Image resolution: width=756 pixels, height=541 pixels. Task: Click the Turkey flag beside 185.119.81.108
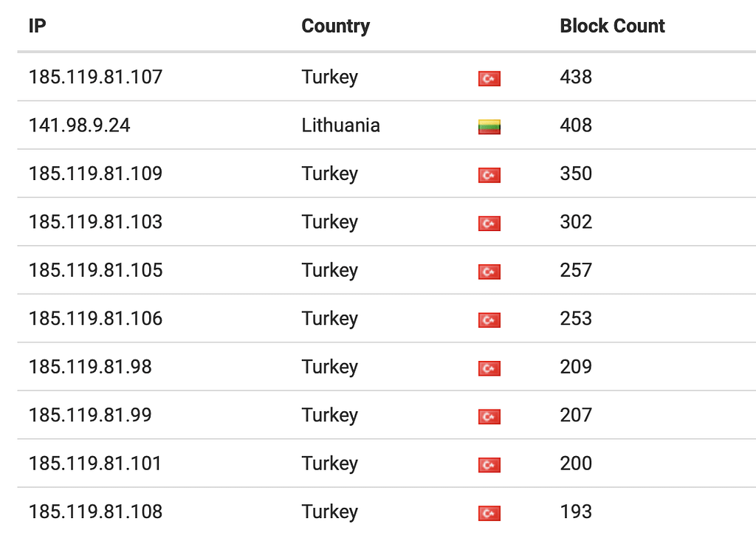tap(489, 513)
